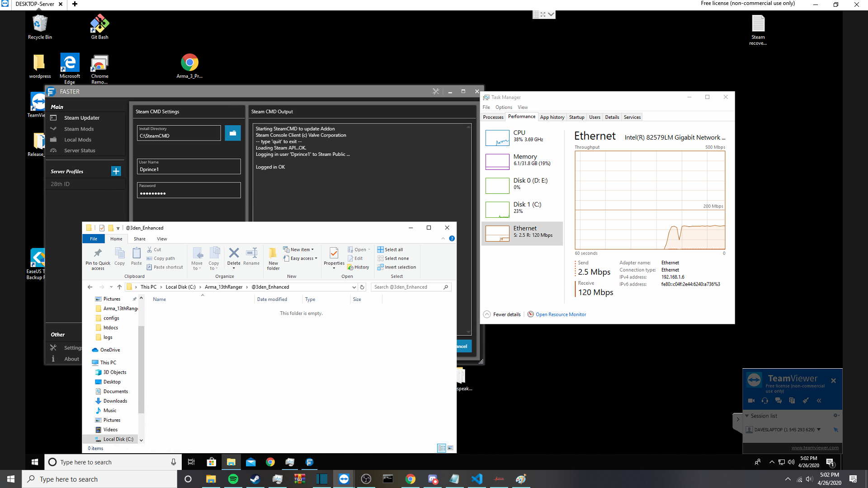868x488 pixels.
Task: Open the Options menu in Task Manager
Action: click(x=503, y=107)
